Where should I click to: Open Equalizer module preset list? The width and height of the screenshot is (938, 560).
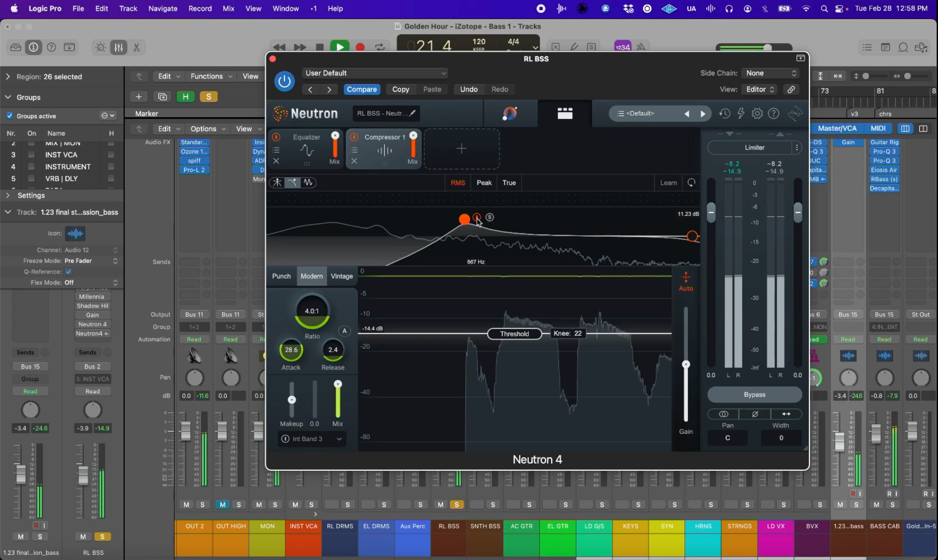click(276, 150)
